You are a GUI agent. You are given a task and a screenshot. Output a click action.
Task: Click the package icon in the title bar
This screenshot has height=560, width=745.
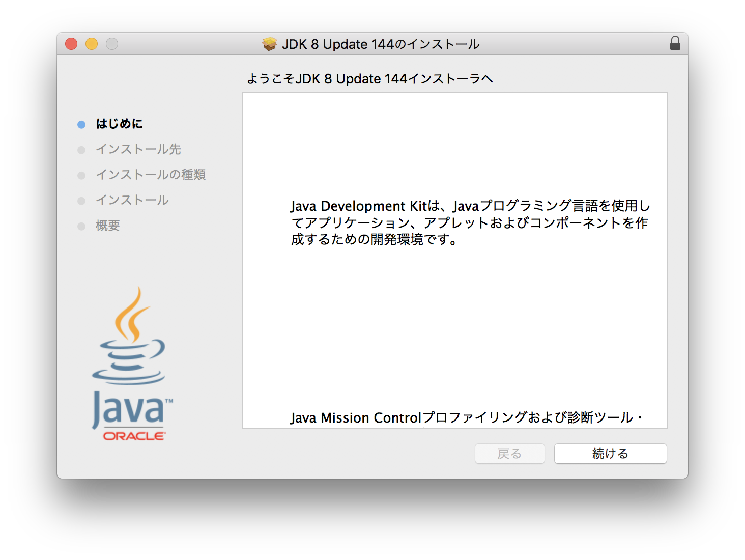(x=268, y=44)
